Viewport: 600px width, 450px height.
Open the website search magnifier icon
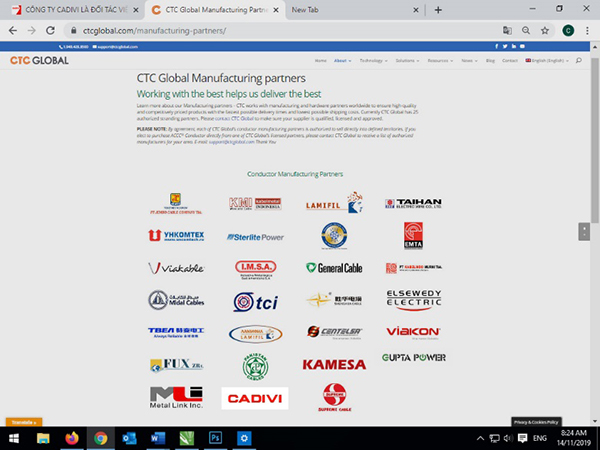(579, 60)
